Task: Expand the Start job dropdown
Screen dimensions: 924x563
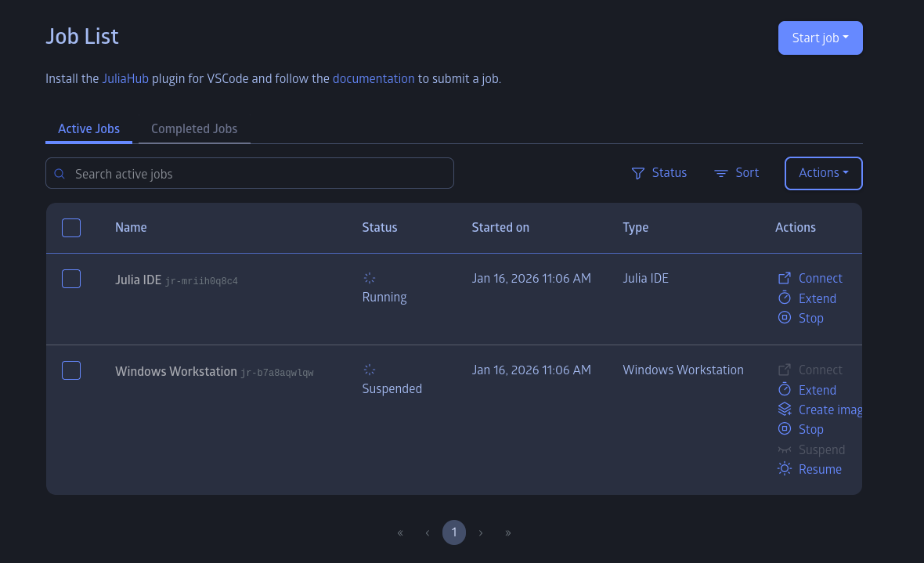Action: click(820, 38)
